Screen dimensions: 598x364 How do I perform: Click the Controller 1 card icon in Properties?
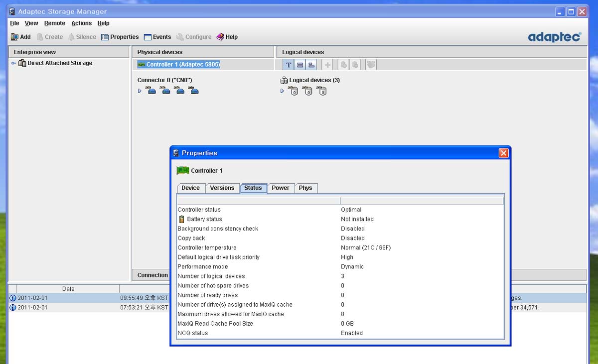pos(183,170)
